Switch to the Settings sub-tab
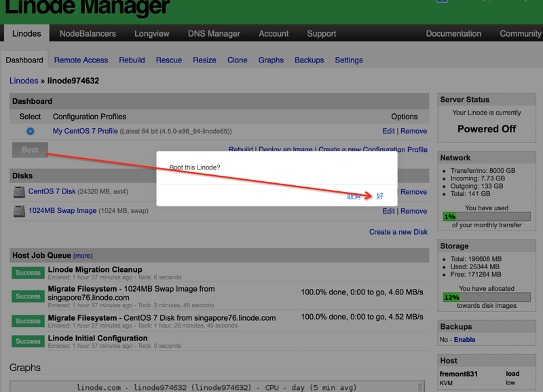 (349, 60)
